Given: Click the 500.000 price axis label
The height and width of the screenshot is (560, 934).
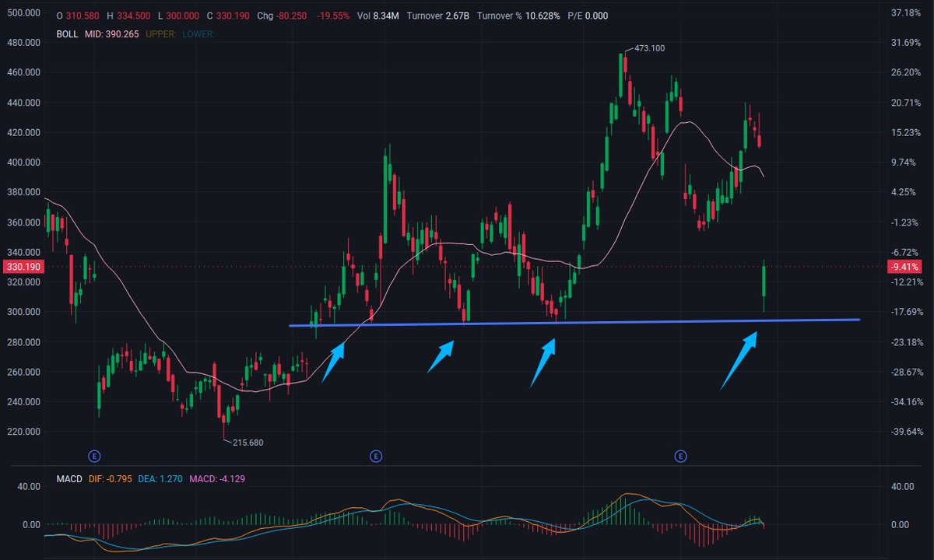Looking at the screenshot, I should (x=23, y=13).
